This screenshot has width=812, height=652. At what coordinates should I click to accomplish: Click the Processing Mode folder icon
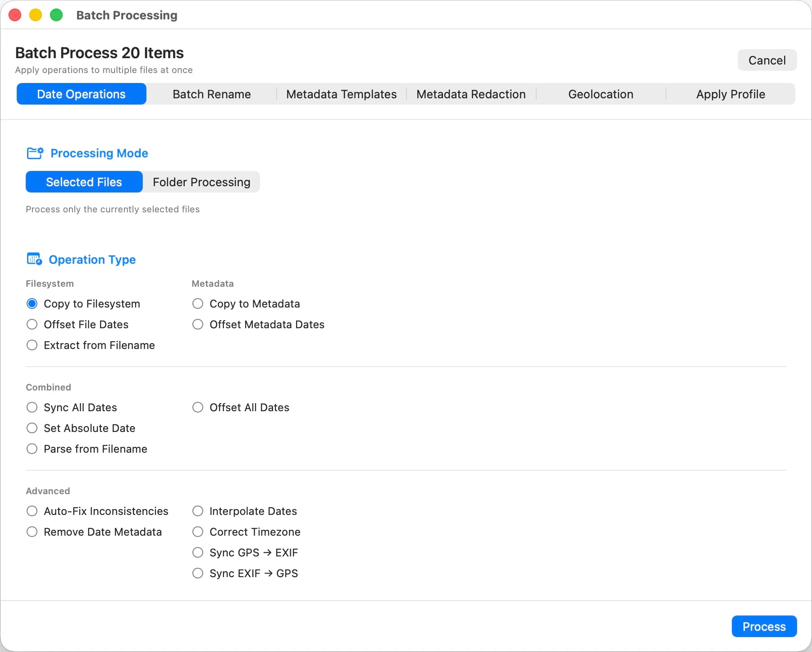tap(35, 153)
